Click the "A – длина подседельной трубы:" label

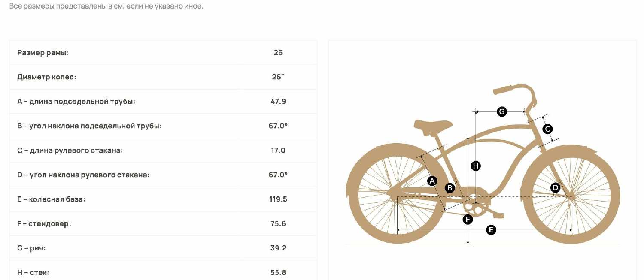(x=76, y=102)
